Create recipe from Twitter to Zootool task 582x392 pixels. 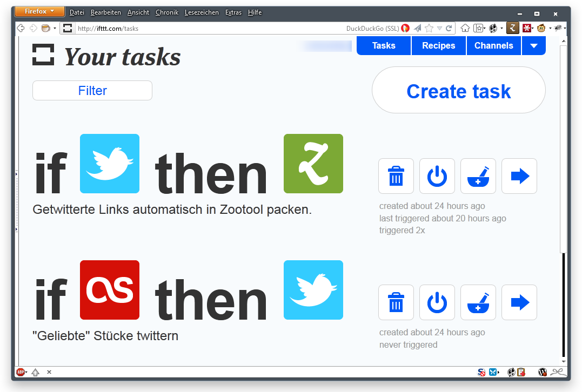point(478,176)
